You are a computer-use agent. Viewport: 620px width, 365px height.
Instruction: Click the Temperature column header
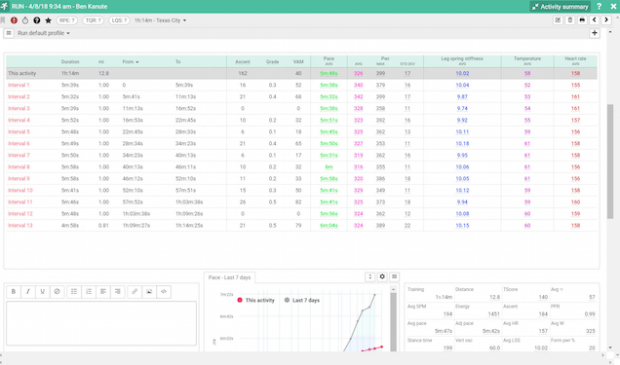click(527, 59)
